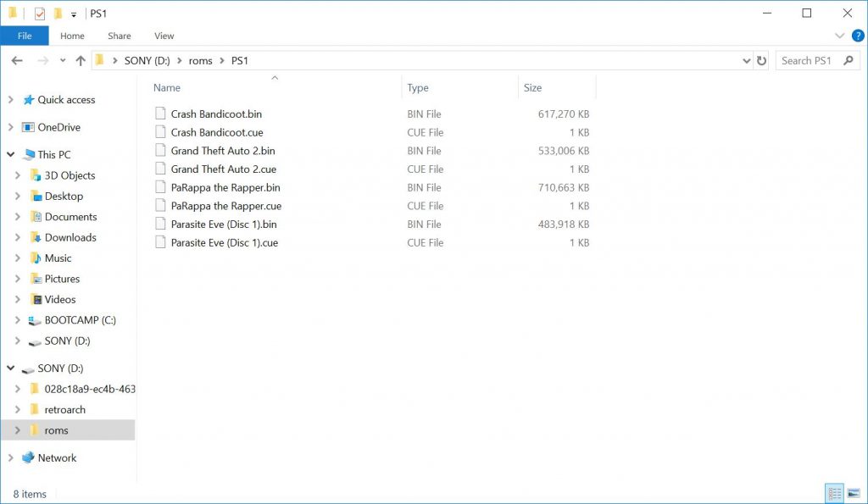The height and width of the screenshot is (504, 868).
Task: Open the Desktop folder in navigation pane
Action: [x=64, y=196]
